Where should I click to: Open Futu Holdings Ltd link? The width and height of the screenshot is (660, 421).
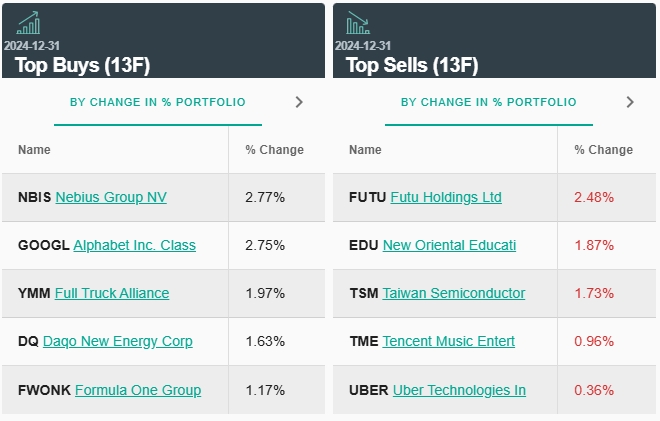point(446,197)
